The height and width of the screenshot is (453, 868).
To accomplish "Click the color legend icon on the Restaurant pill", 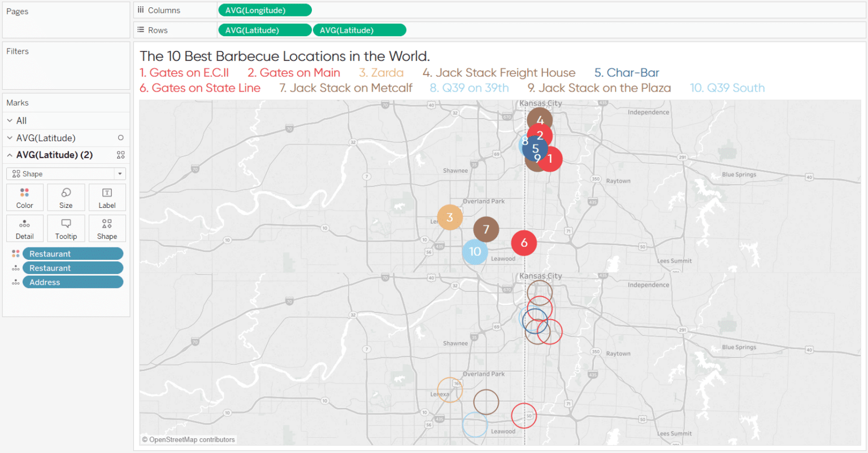I will tap(15, 253).
